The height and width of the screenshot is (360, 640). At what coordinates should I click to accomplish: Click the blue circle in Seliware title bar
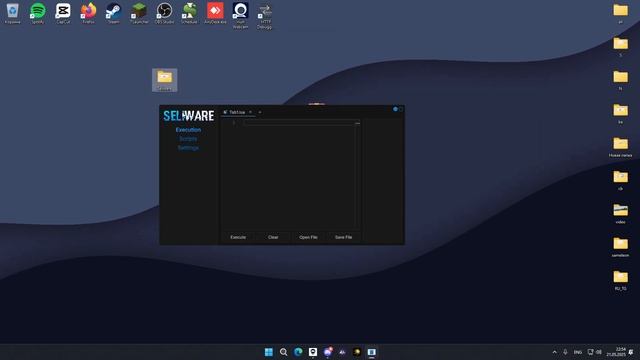pyautogui.click(x=395, y=109)
